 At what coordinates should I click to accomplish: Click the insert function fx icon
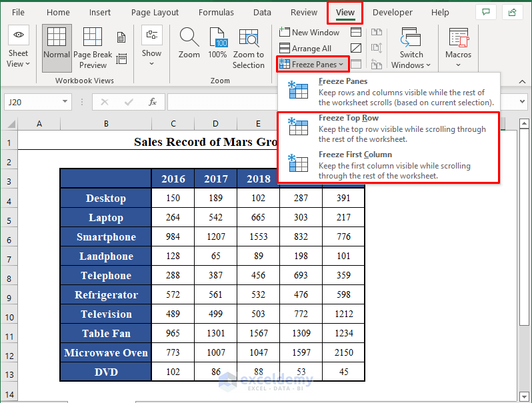click(153, 102)
